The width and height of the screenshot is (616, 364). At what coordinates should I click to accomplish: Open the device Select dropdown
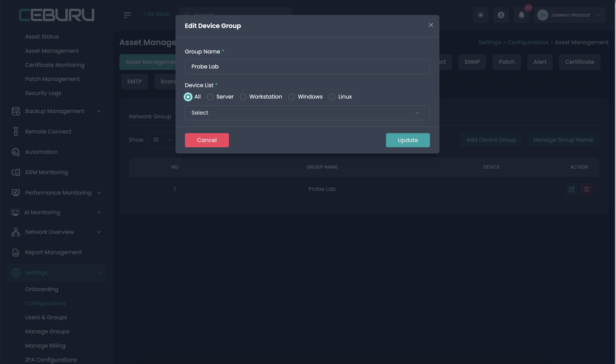(307, 113)
